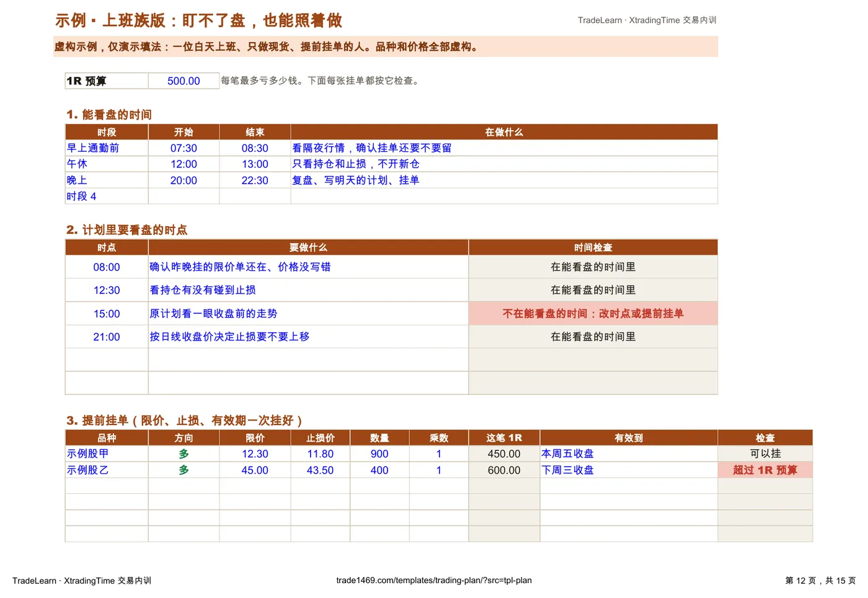Click time point 21:00 cell
The image size is (868, 598).
coord(107,336)
